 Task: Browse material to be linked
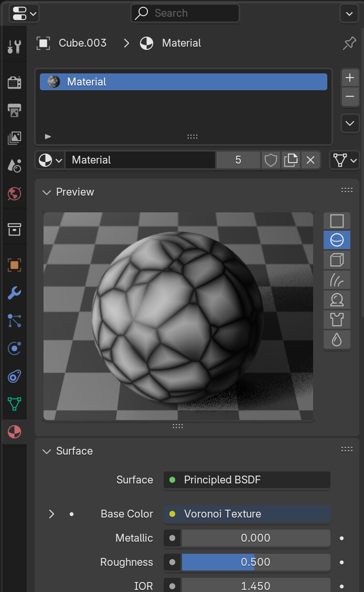pyautogui.click(x=50, y=160)
